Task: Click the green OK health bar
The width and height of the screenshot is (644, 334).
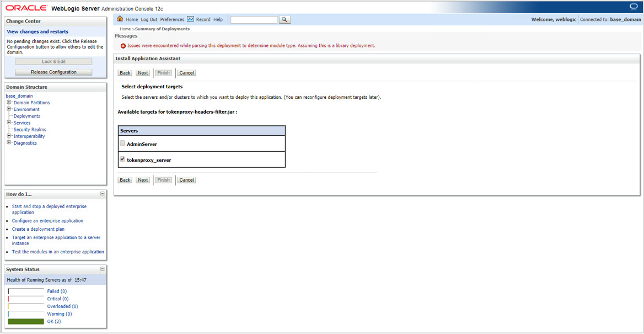Action: (26, 322)
